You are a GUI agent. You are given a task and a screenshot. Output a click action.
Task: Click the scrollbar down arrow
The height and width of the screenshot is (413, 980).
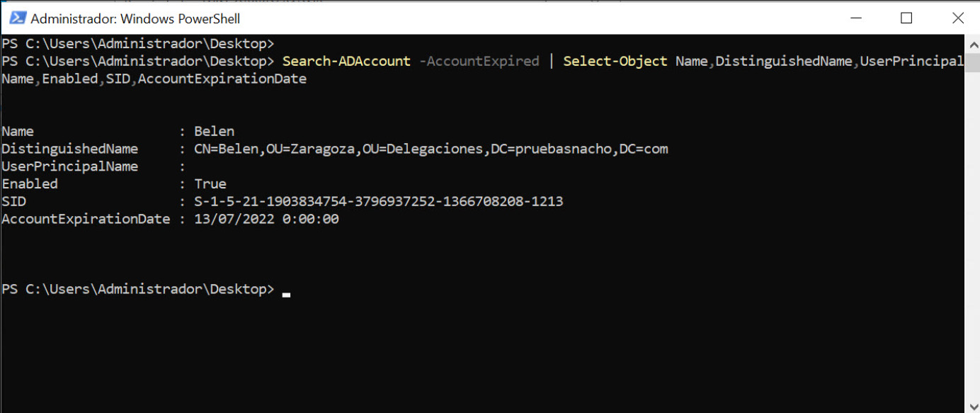[972, 406]
